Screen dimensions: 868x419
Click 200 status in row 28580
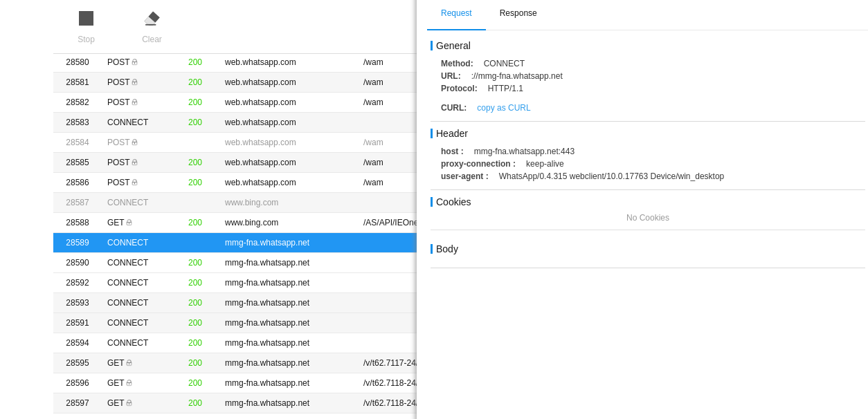[195, 62]
